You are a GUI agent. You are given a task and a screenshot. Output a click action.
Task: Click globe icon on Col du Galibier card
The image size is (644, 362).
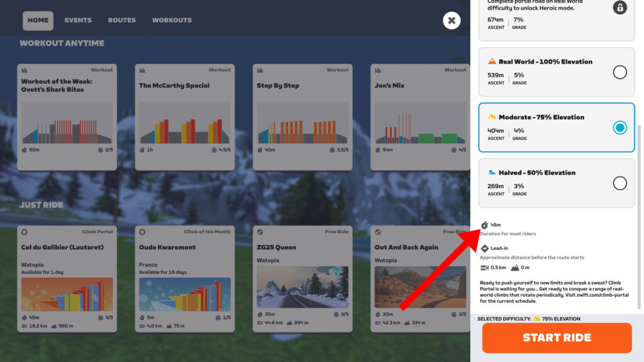tap(25, 232)
